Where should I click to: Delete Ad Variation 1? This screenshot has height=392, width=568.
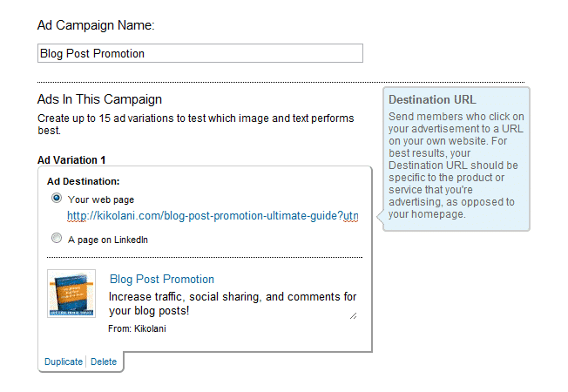(104, 362)
